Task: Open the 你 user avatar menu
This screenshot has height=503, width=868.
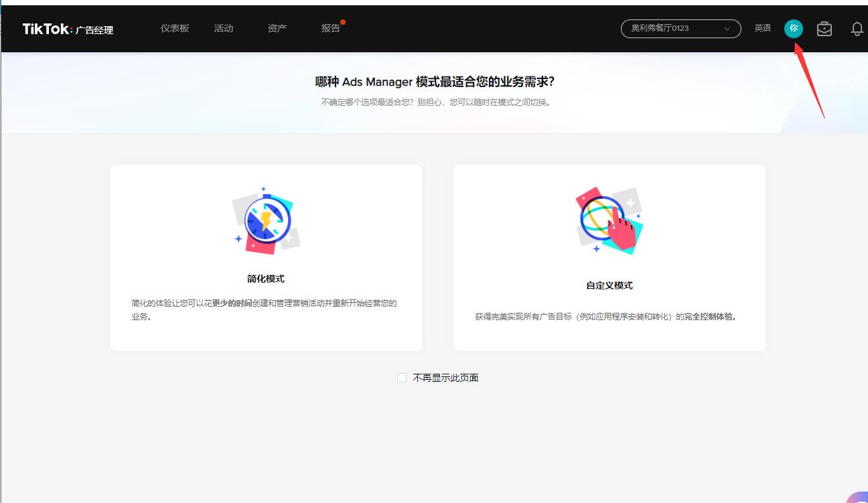Action: [x=794, y=28]
